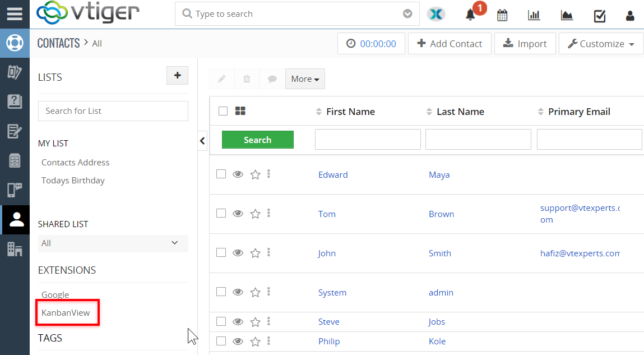Click the Type to search field
This screenshot has width=644, height=355.
(297, 14)
